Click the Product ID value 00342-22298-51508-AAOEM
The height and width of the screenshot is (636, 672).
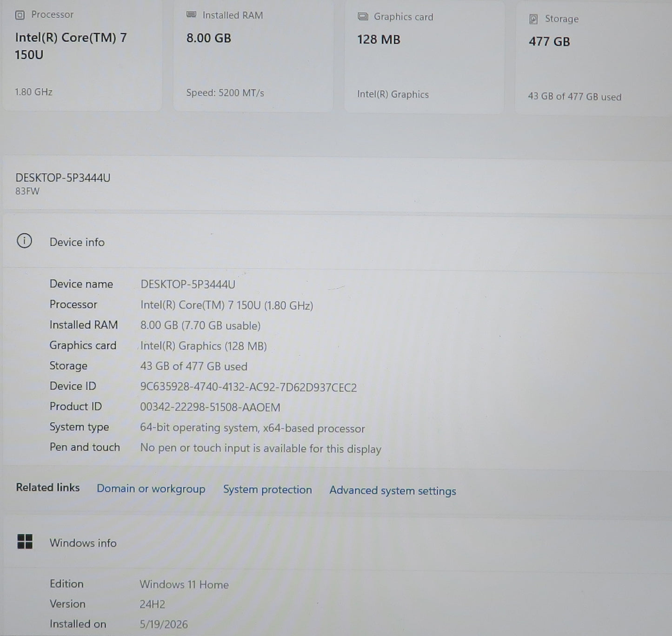tap(210, 407)
